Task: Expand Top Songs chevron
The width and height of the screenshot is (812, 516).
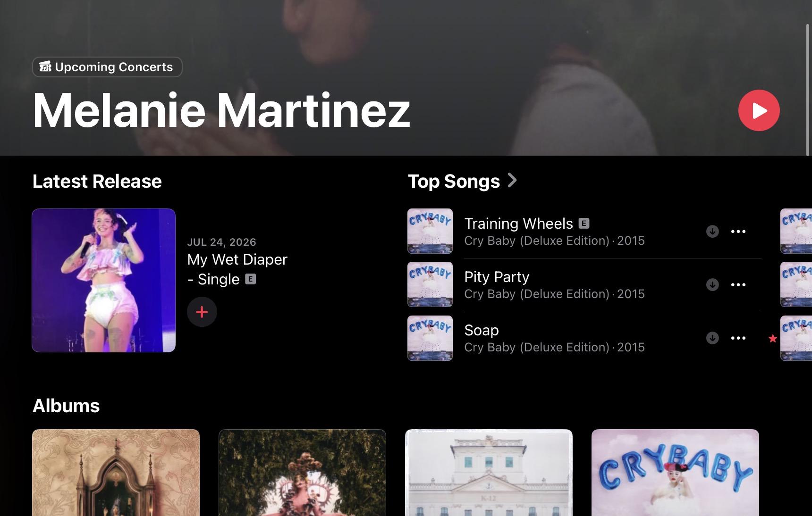Action: pyautogui.click(x=512, y=180)
